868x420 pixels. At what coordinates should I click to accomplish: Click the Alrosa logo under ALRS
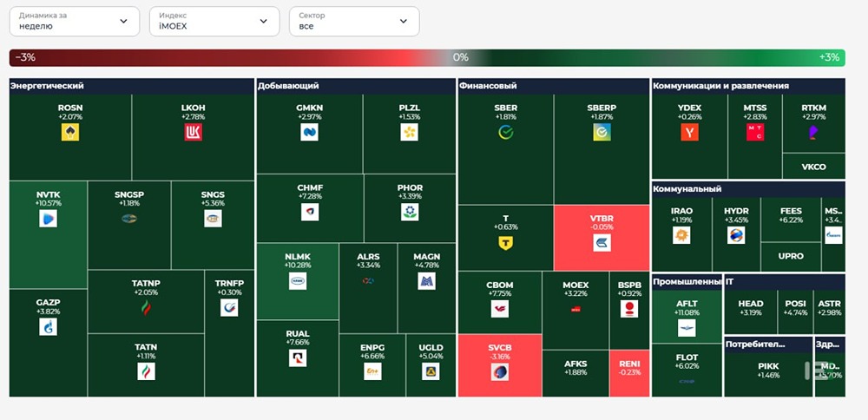[368, 281]
